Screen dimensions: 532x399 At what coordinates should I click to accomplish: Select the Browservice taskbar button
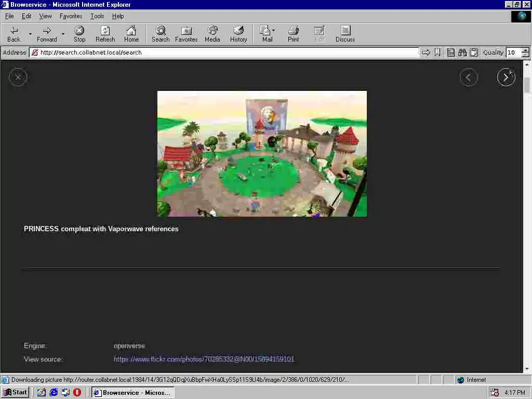click(132, 393)
